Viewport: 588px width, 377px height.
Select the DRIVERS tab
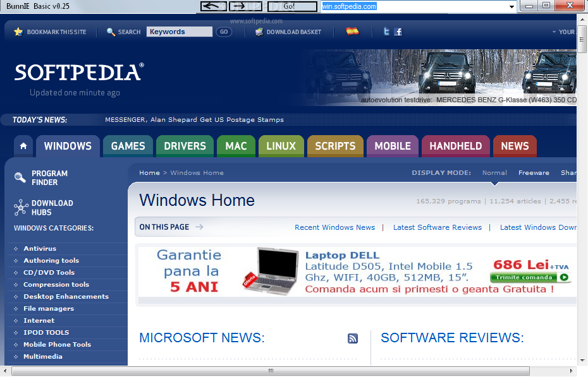tap(185, 146)
